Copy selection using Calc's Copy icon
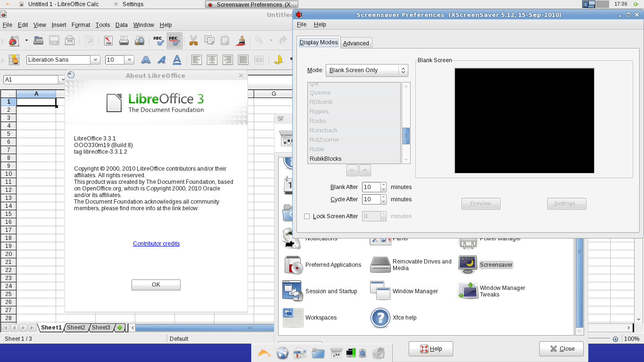Image resolution: width=644 pixels, height=362 pixels. (x=209, y=41)
